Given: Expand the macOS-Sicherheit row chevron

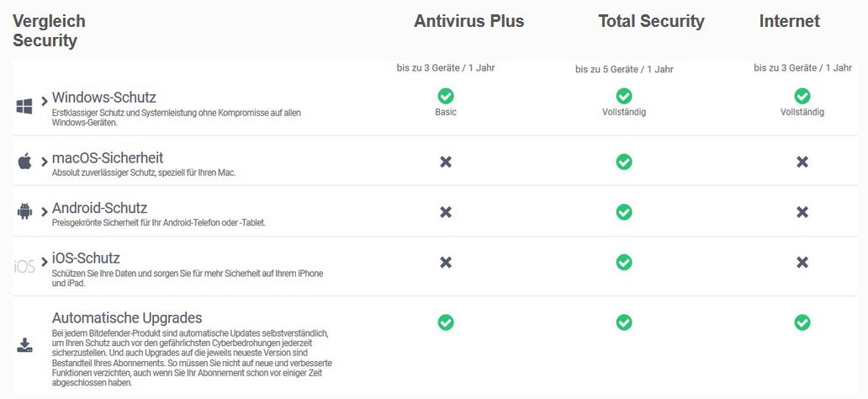Looking at the screenshot, I should 45,162.
